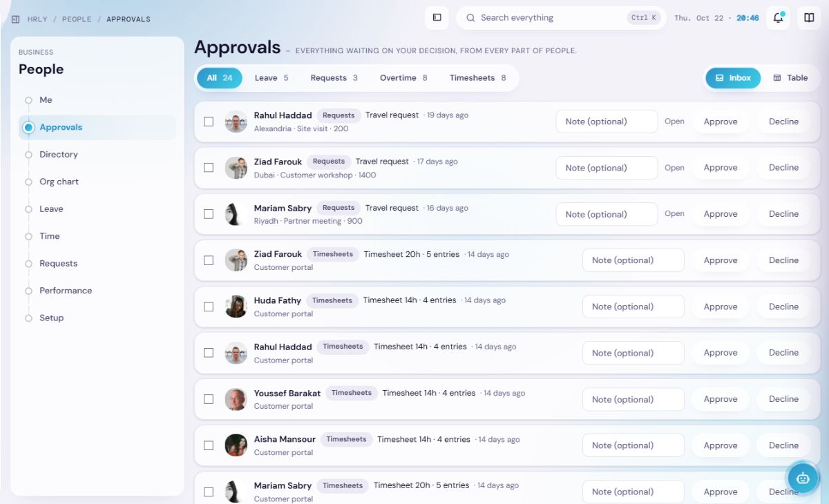Viewport: 829px width, 504px height.
Task: Click Huda Fathy's avatar
Action: pyautogui.click(x=236, y=307)
